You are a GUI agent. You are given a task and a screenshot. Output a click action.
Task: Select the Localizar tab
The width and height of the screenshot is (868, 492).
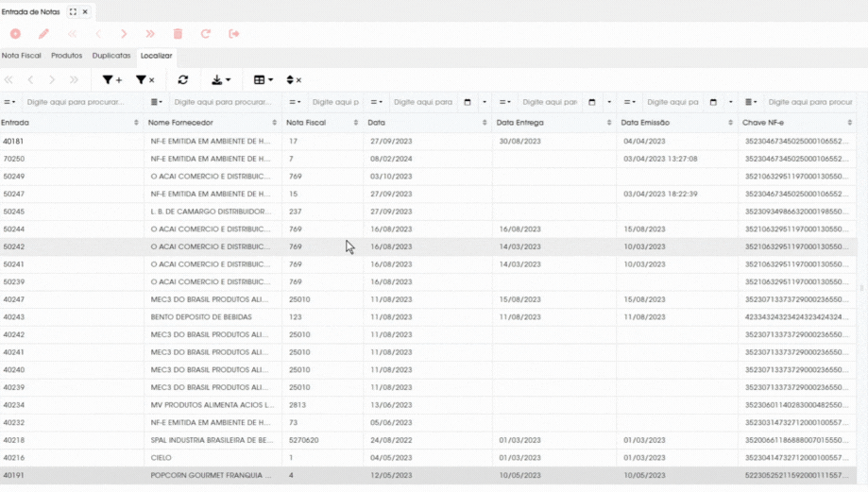coord(156,56)
